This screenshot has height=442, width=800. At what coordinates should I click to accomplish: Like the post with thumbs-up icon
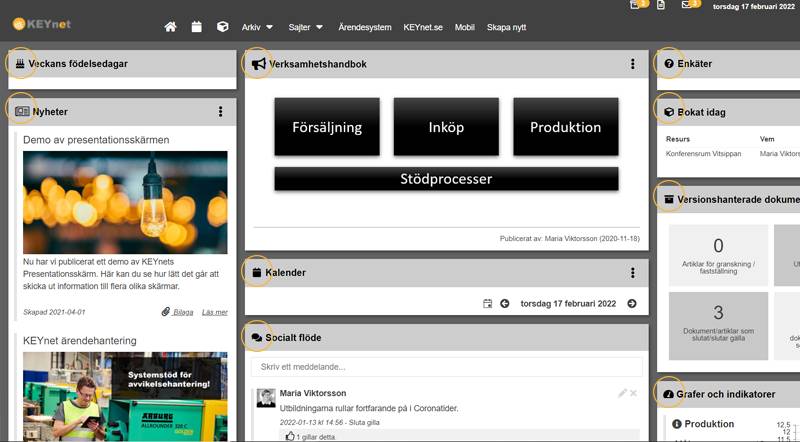pos(290,436)
